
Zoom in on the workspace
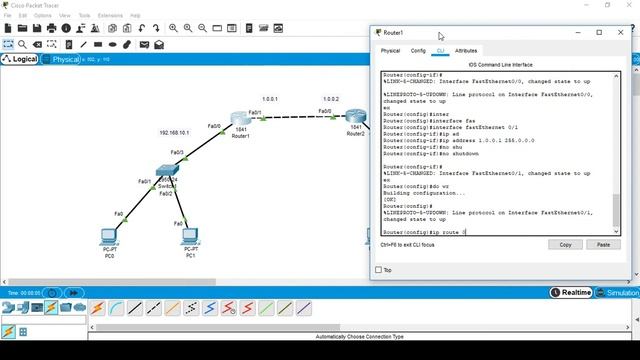173,28
